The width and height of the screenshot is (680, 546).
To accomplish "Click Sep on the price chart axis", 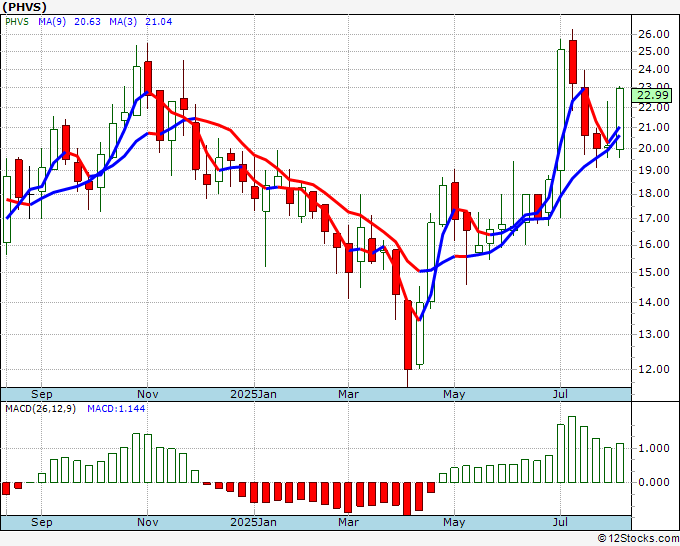I will pyautogui.click(x=42, y=394).
